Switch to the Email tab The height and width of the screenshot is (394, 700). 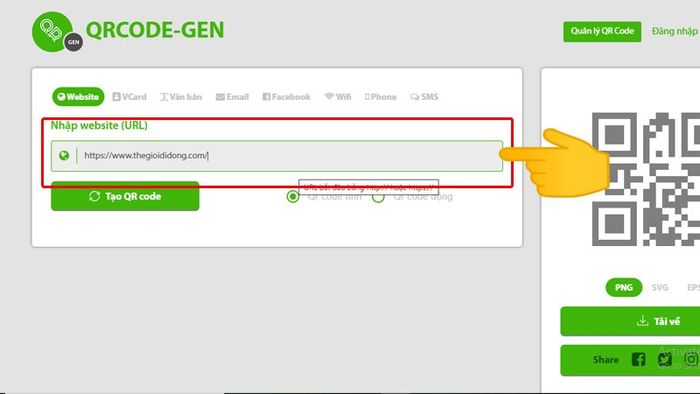(232, 97)
